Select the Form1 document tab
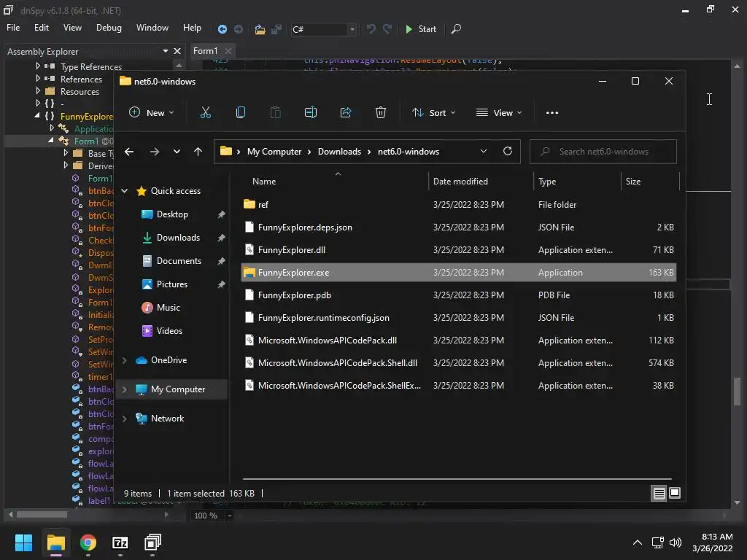The height and width of the screenshot is (560, 747). coord(205,51)
